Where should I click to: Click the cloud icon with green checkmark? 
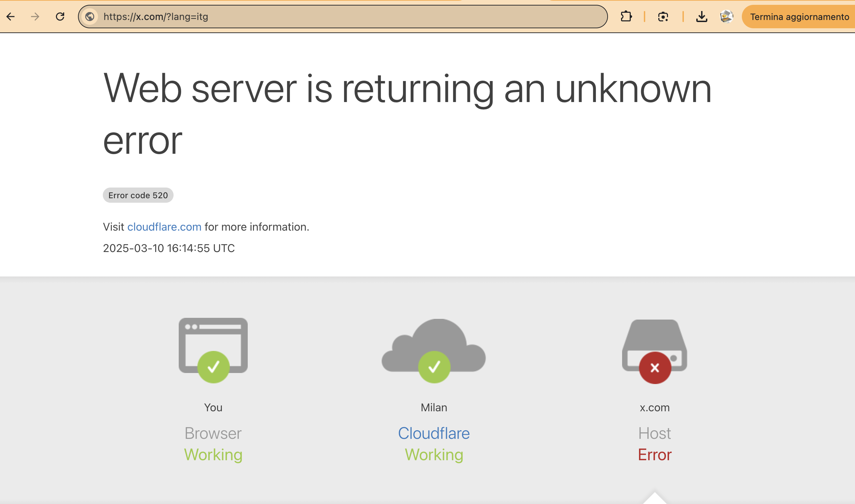(434, 351)
